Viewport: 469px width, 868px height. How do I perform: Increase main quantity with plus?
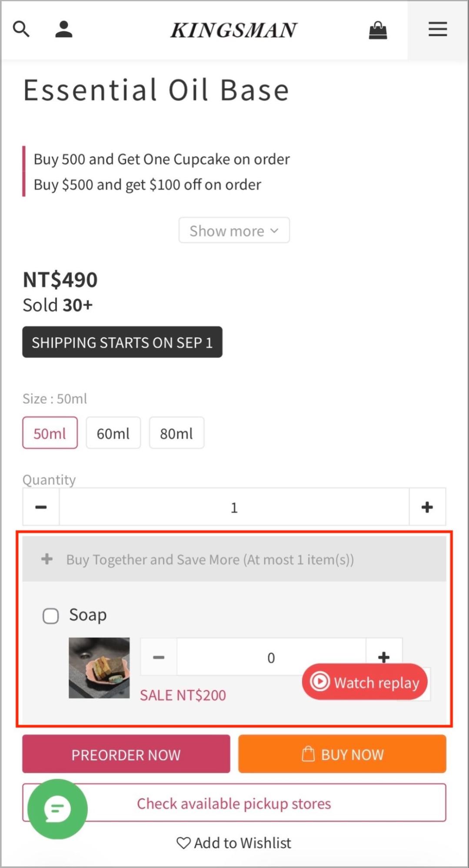(427, 507)
